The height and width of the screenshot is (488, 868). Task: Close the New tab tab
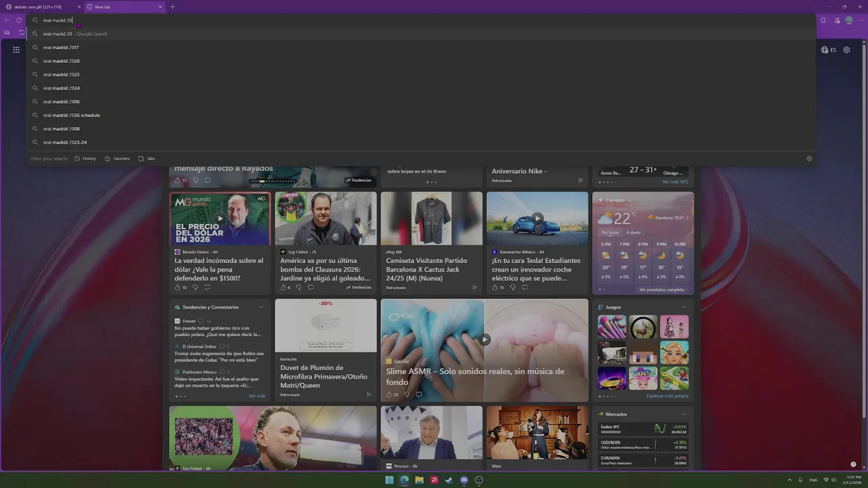point(161,7)
